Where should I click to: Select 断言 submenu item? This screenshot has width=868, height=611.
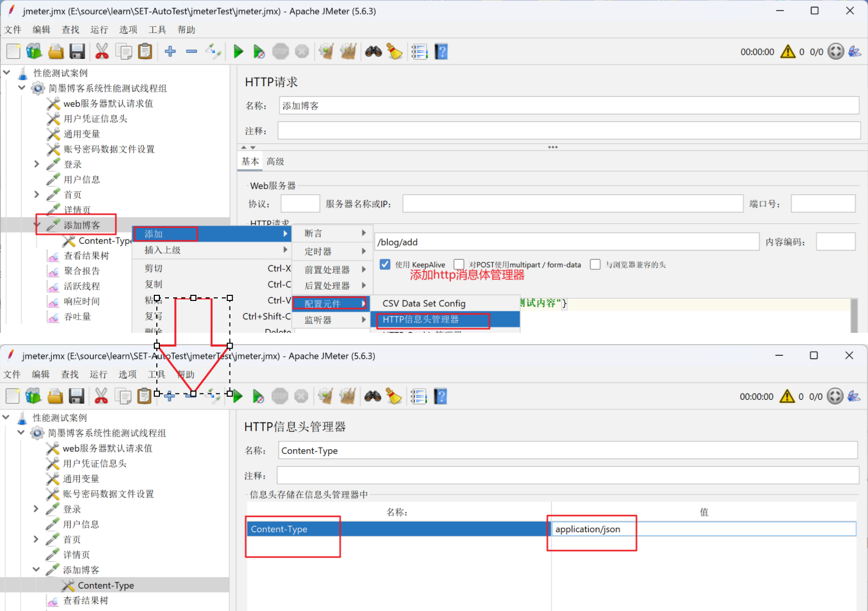pyautogui.click(x=331, y=233)
